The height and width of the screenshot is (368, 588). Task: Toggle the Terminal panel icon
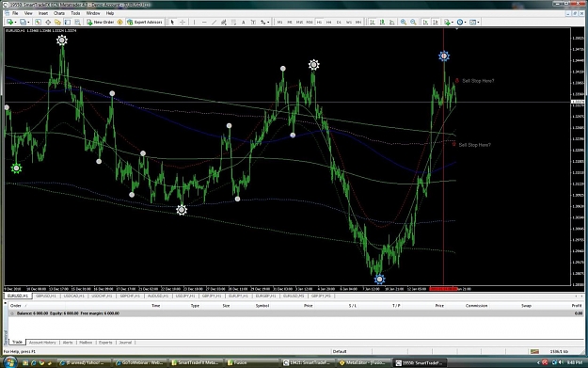tap(68, 23)
